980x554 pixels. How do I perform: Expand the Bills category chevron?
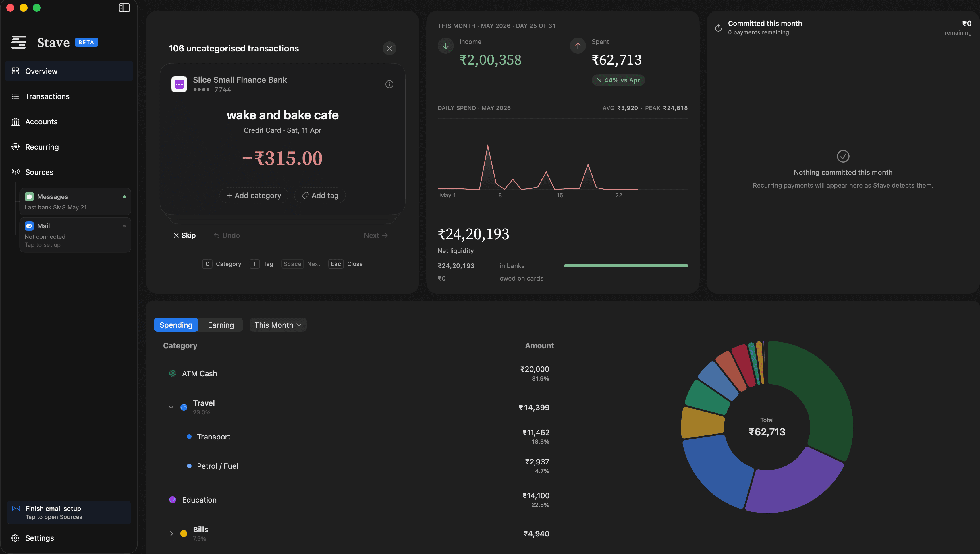pos(171,533)
